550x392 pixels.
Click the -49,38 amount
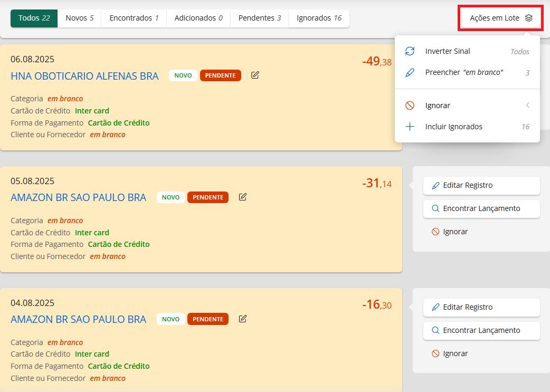pos(377,61)
